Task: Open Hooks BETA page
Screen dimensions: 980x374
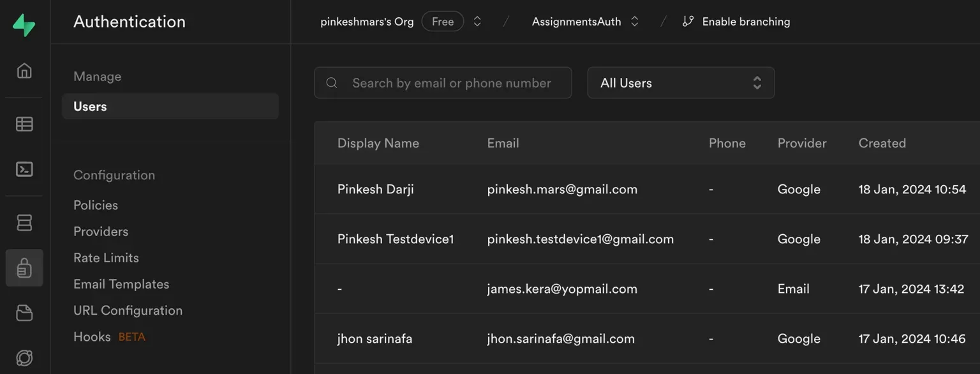Action: (x=109, y=336)
